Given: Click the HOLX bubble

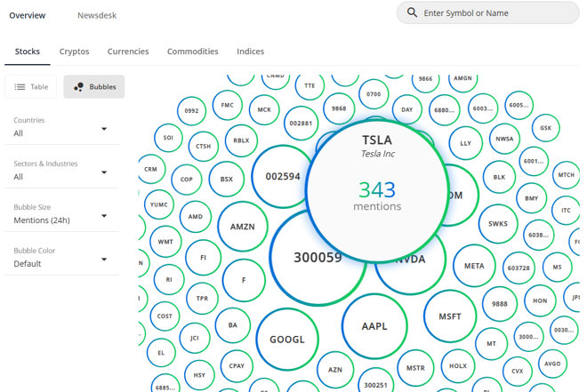Looking at the screenshot, I should click(458, 366).
